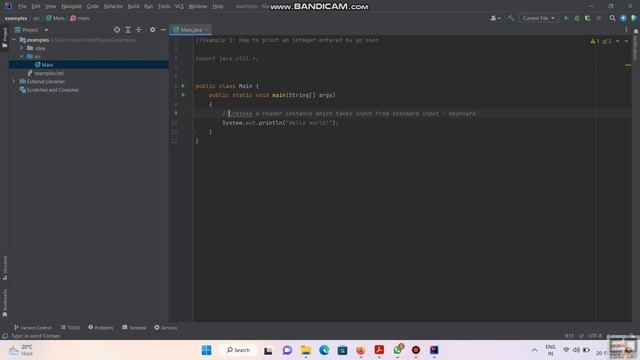Click the Build Project hammer icon
Image resolution: width=640 pixels, height=360 pixels.
tap(511, 18)
